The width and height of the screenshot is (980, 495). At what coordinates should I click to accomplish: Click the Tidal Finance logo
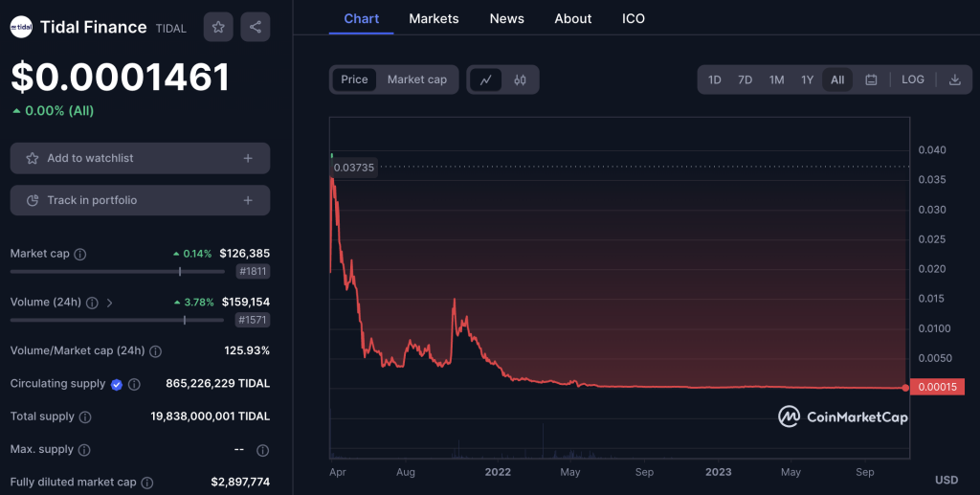click(x=21, y=27)
